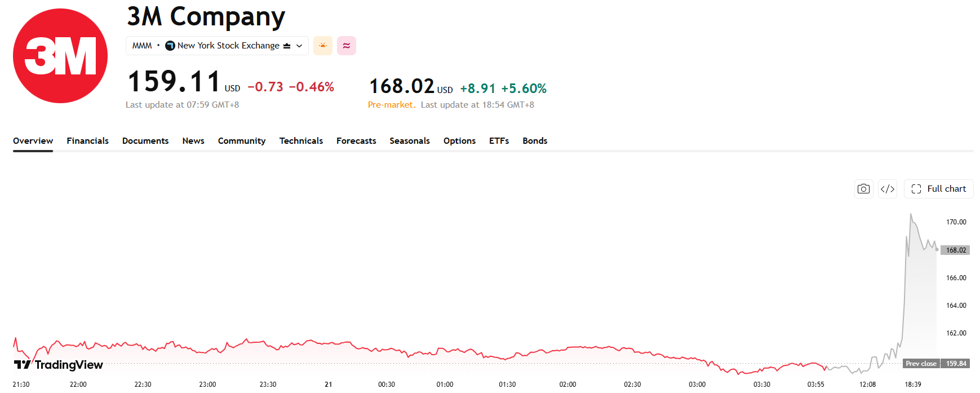Click the TradingView logo on chart
Viewport: 980px width, 393px height.
(x=59, y=365)
